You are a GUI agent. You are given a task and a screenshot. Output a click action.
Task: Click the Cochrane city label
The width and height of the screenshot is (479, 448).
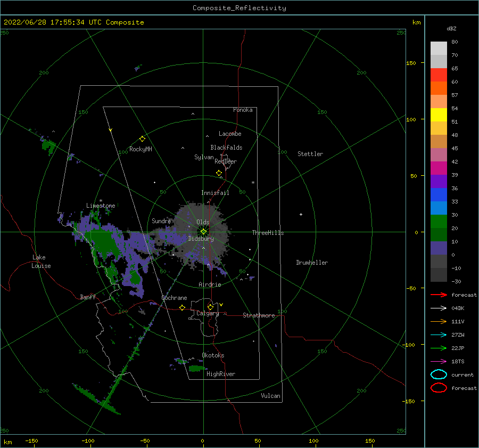coord(174,298)
